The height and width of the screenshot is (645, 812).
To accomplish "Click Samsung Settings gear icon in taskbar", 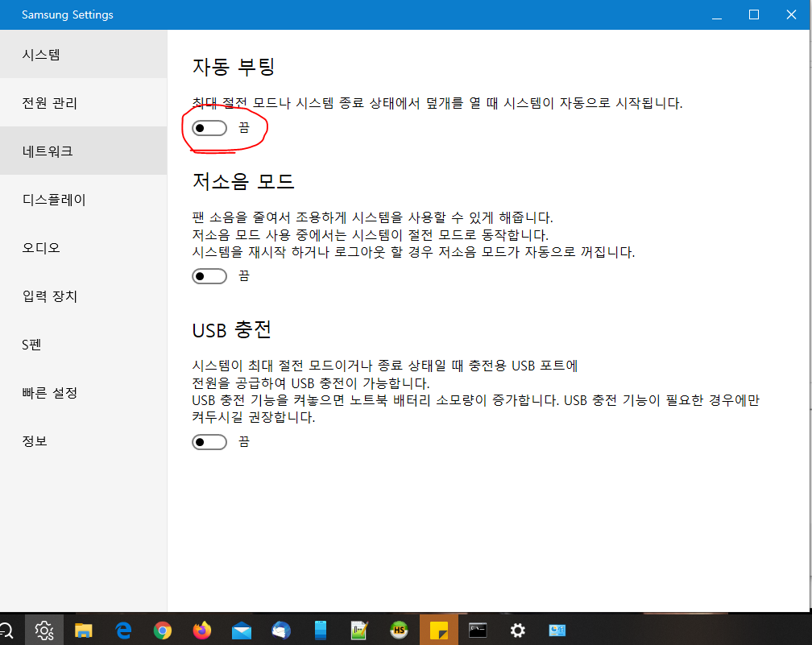I will point(44,630).
